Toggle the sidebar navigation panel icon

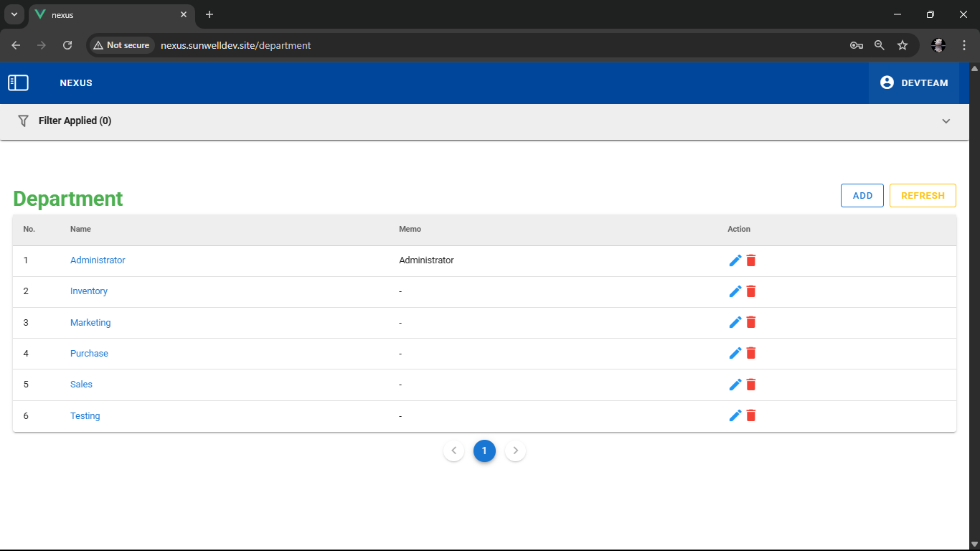pyautogui.click(x=18, y=83)
